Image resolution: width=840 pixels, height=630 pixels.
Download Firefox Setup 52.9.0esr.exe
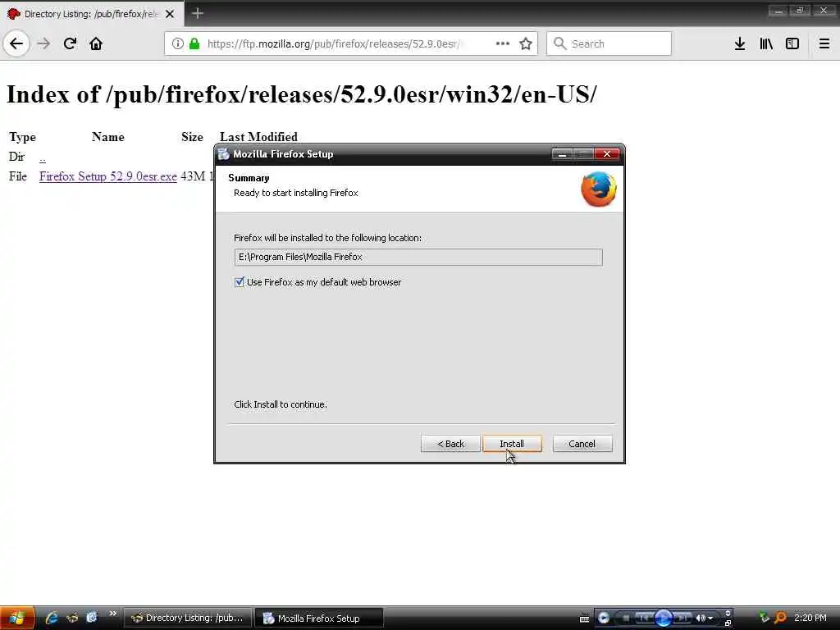pos(107,176)
